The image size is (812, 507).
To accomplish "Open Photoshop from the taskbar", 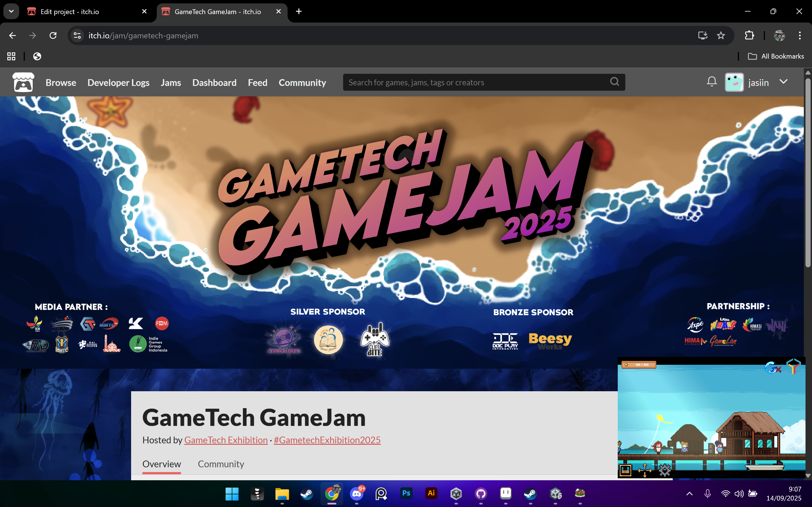I will 406,493.
